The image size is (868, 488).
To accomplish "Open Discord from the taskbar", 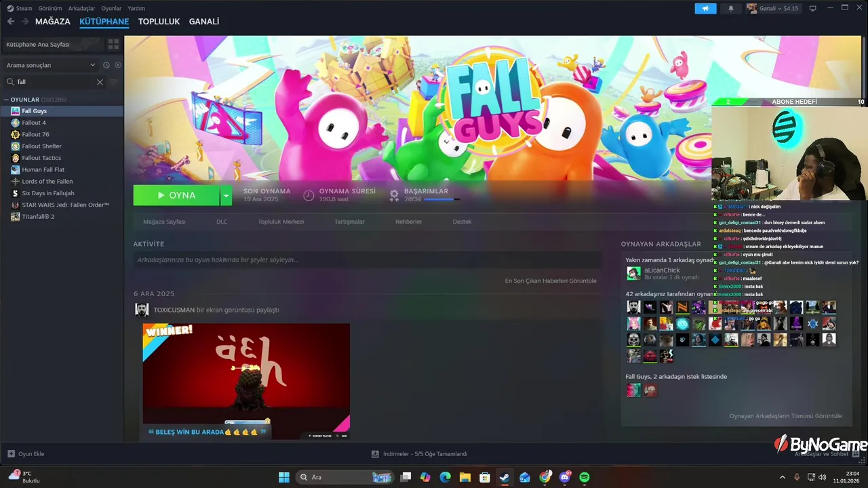I will [565, 477].
